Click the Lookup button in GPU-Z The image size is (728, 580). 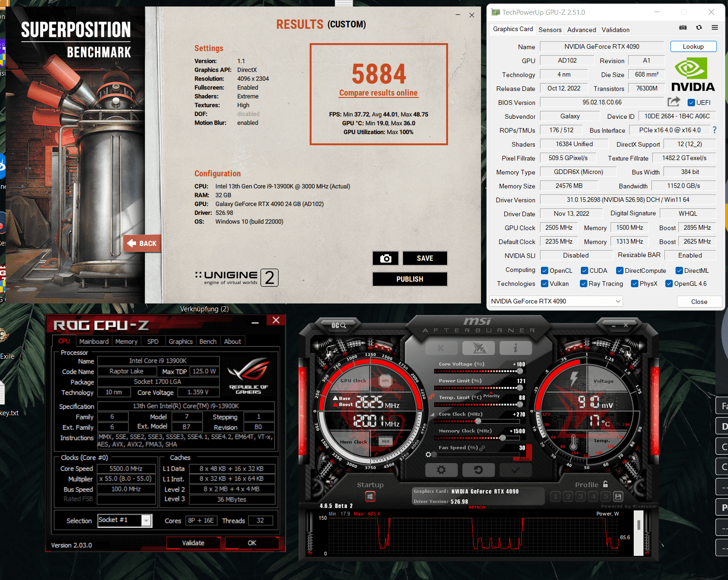pyautogui.click(x=693, y=46)
